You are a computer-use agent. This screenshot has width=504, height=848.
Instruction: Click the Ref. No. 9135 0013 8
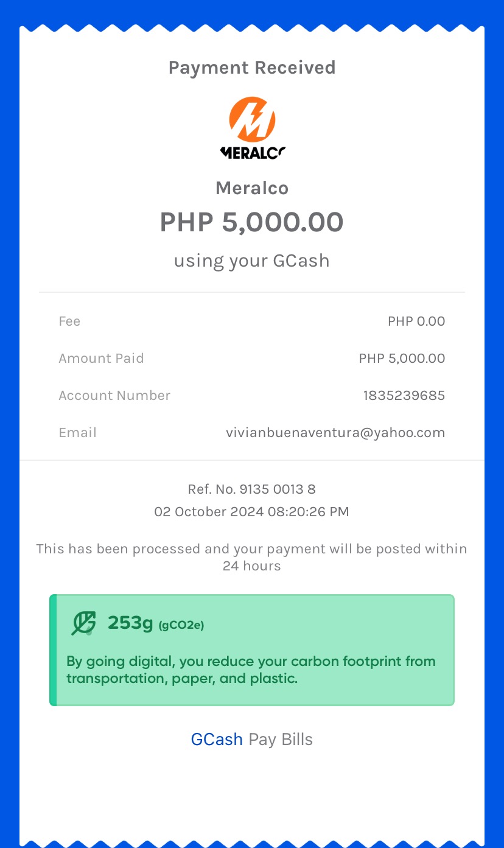click(x=252, y=489)
